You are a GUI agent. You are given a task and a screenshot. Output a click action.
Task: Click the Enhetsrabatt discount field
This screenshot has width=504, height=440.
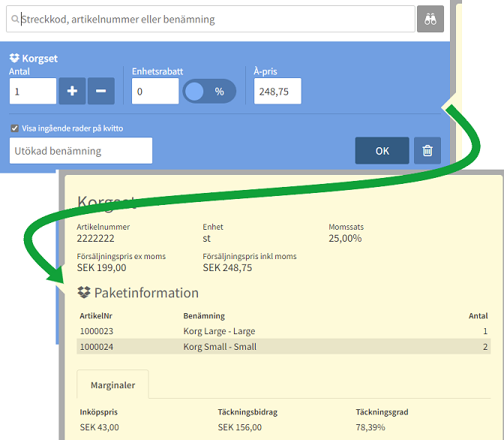154,91
